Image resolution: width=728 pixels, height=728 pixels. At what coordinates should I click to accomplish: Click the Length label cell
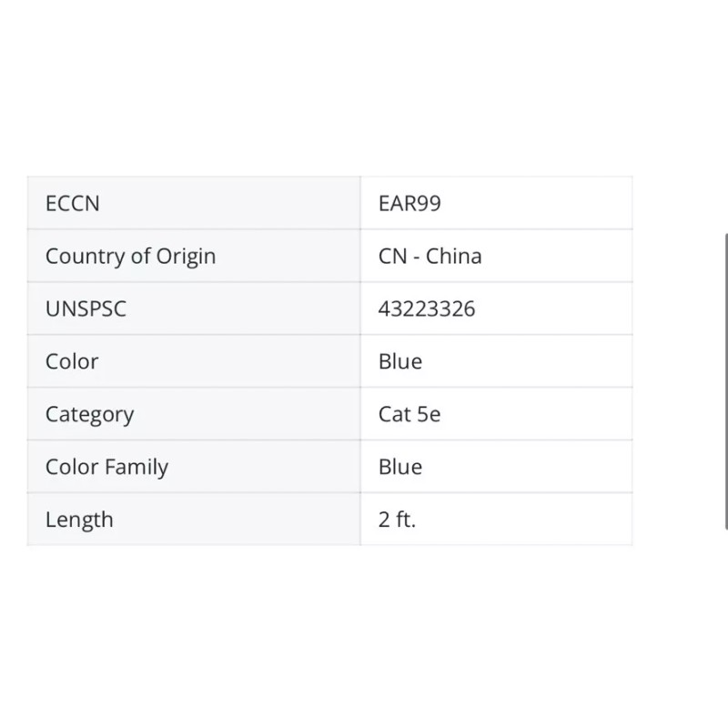(79, 520)
